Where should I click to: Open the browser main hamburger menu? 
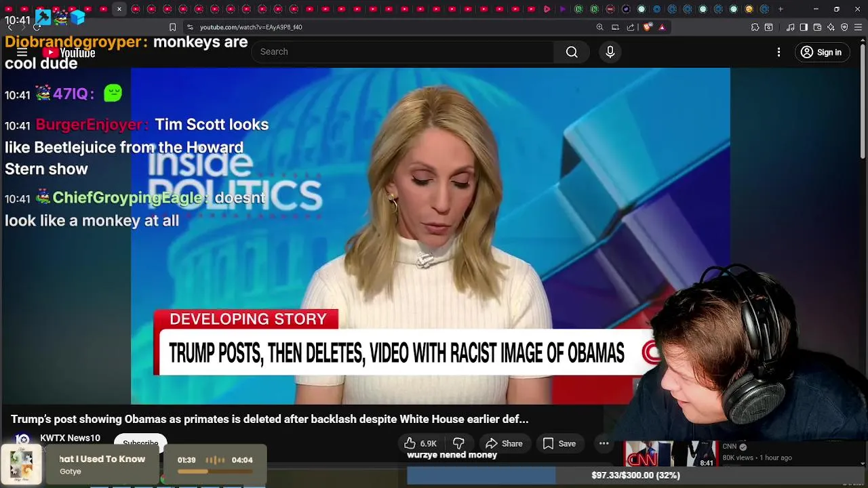tap(858, 27)
